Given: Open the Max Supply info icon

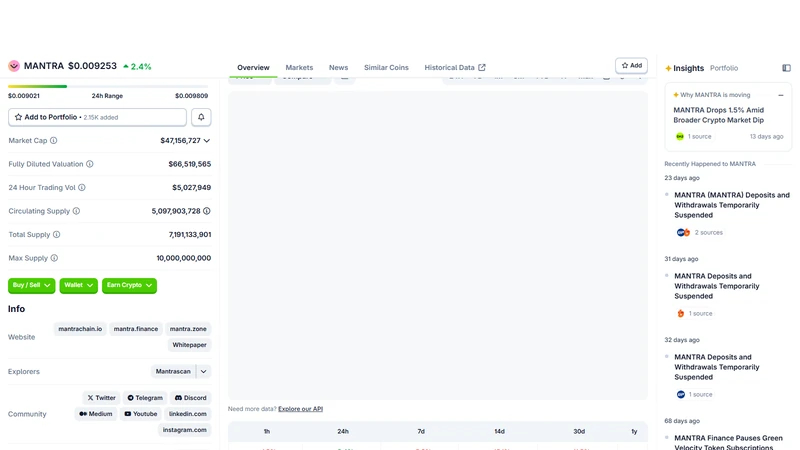Looking at the screenshot, I should 54,258.
